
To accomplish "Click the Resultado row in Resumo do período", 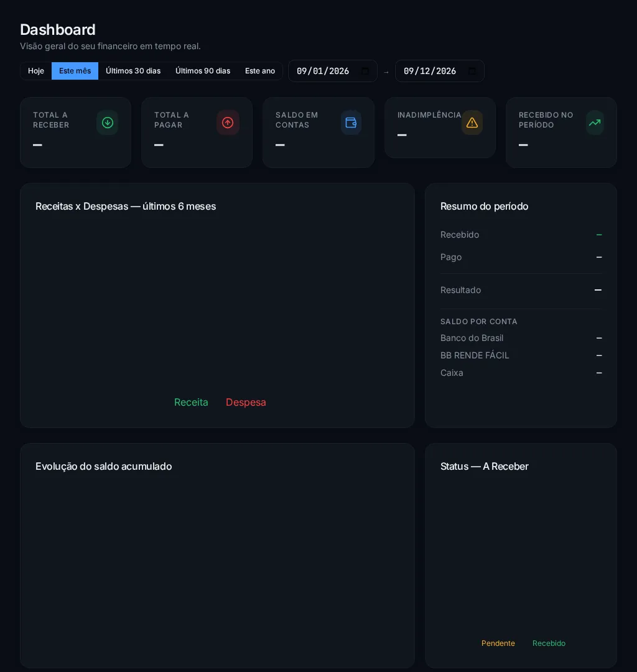I will coord(521,290).
